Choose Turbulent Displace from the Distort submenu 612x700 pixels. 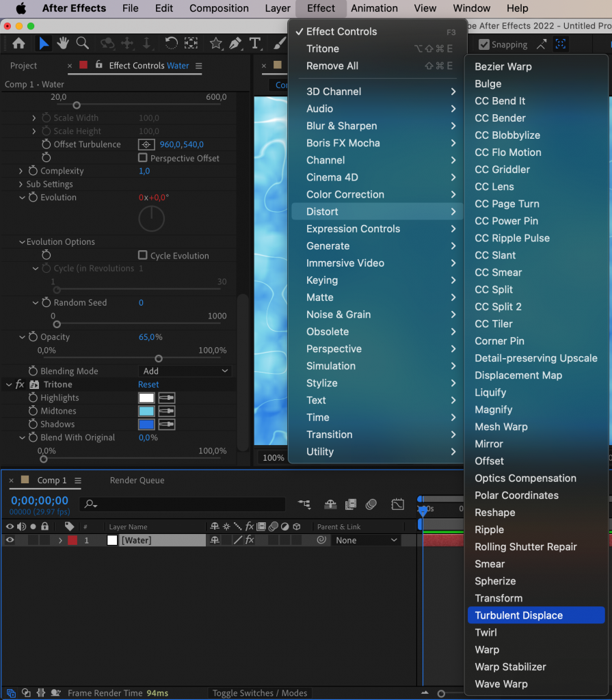522,615
